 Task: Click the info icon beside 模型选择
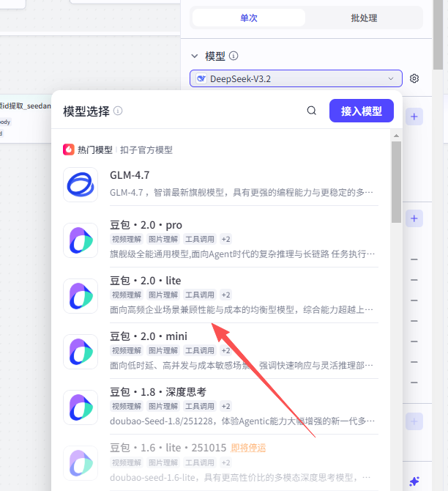click(118, 111)
